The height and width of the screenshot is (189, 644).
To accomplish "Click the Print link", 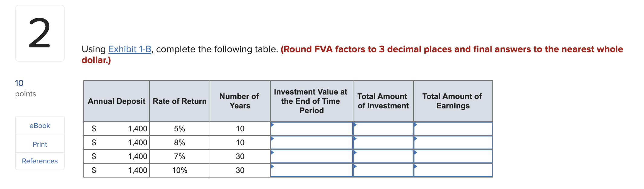I will pos(40,144).
